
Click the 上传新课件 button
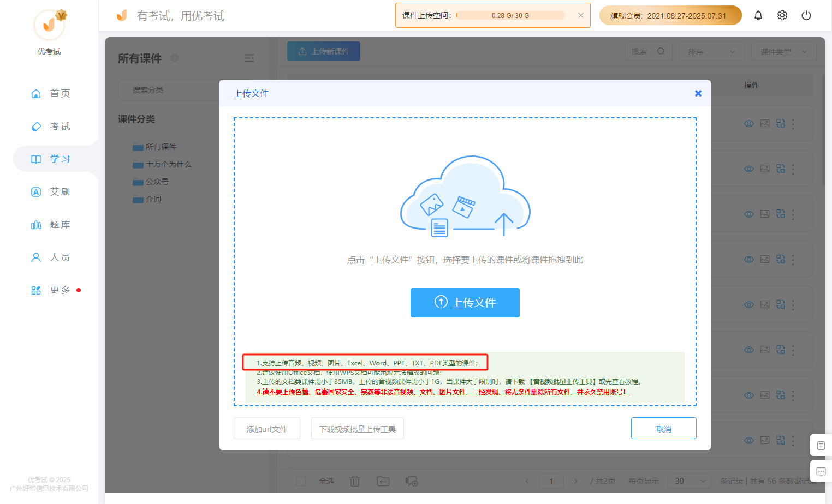tap(324, 51)
